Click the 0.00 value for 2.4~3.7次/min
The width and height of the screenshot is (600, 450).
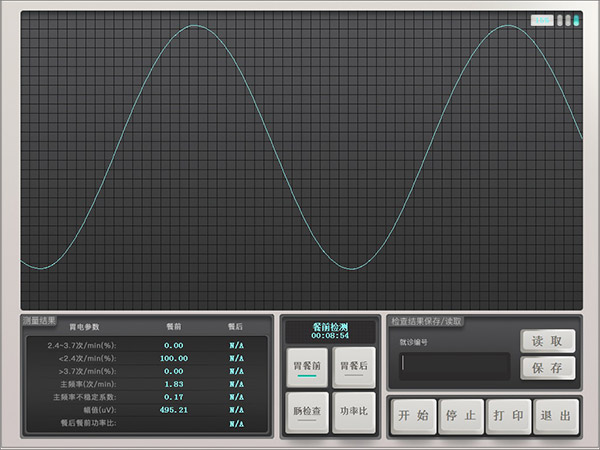click(x=174, y=346)
